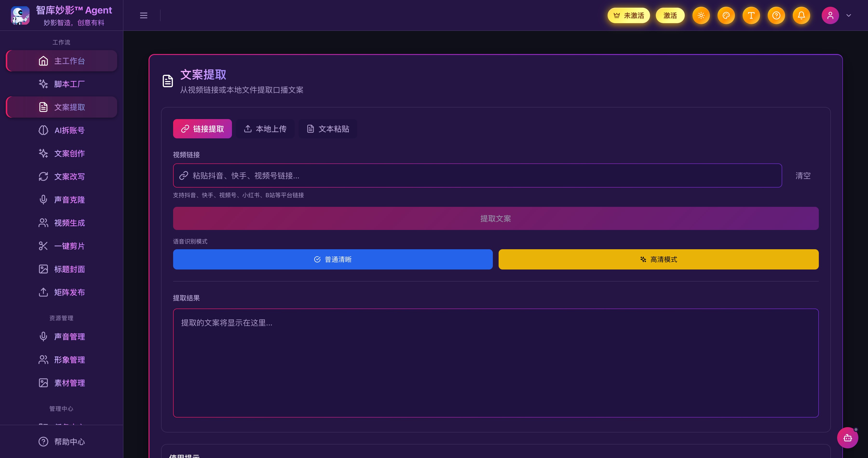Go to 声音克隆
This screenshot has width=868, height=458.
click(62, 200)
